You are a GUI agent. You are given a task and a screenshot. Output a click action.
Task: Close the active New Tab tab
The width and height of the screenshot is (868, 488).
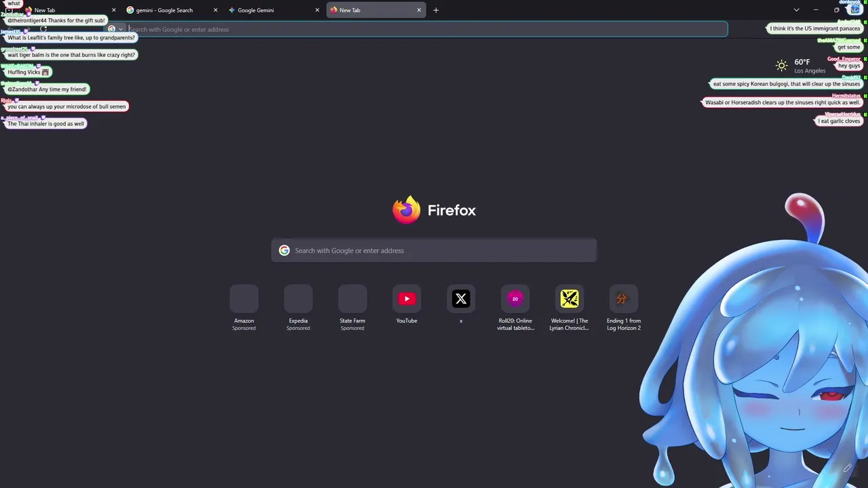[418, 10]
